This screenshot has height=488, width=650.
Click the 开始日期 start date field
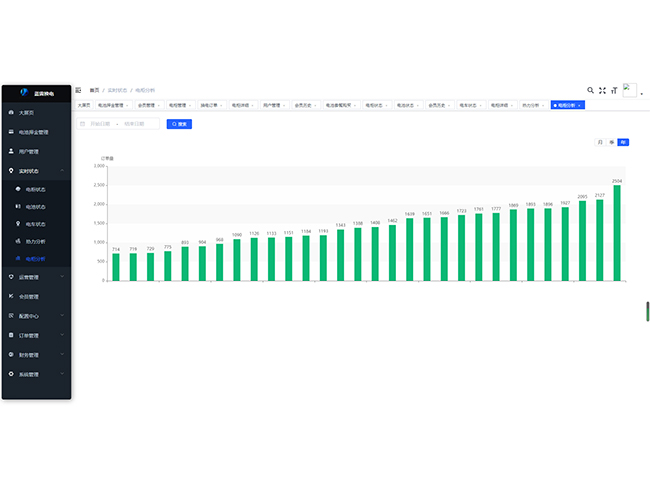coord(100,124)
